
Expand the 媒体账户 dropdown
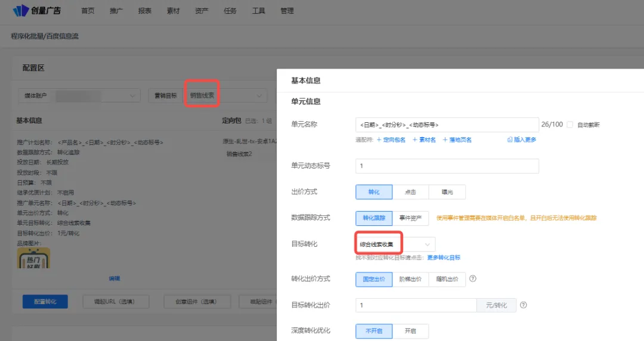tap(98, 95)
